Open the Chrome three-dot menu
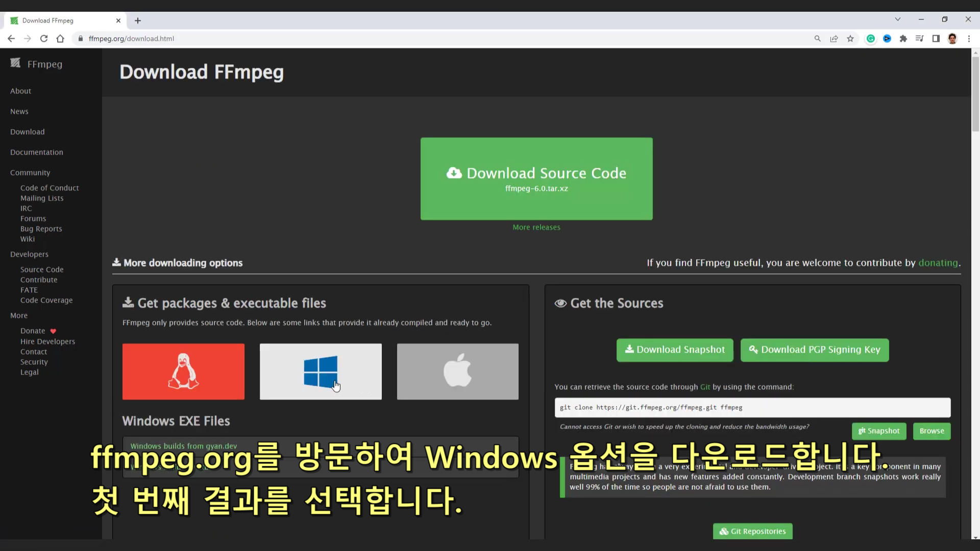The image size is (980, 551). pyautogui.click(x=969, y=39)
